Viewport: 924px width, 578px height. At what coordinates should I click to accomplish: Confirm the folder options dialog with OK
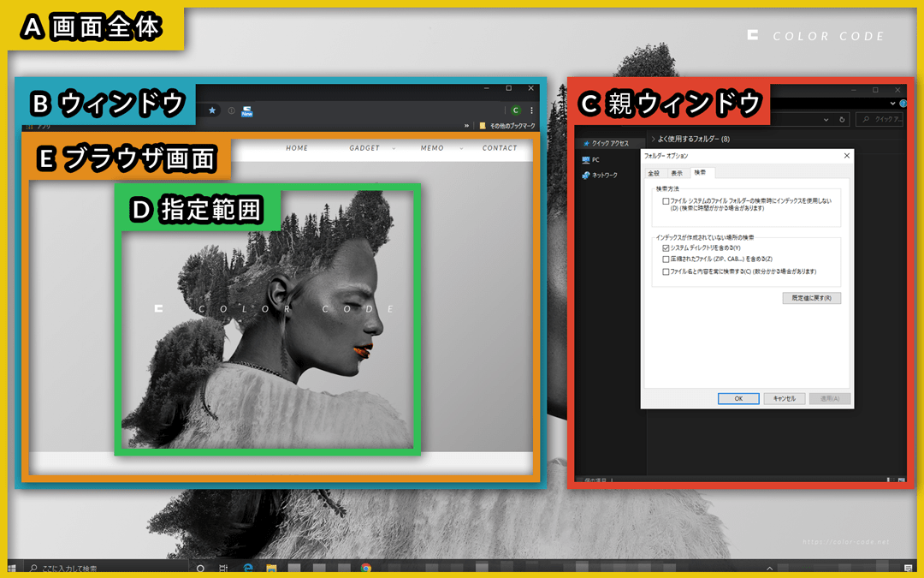coord(738,399)
